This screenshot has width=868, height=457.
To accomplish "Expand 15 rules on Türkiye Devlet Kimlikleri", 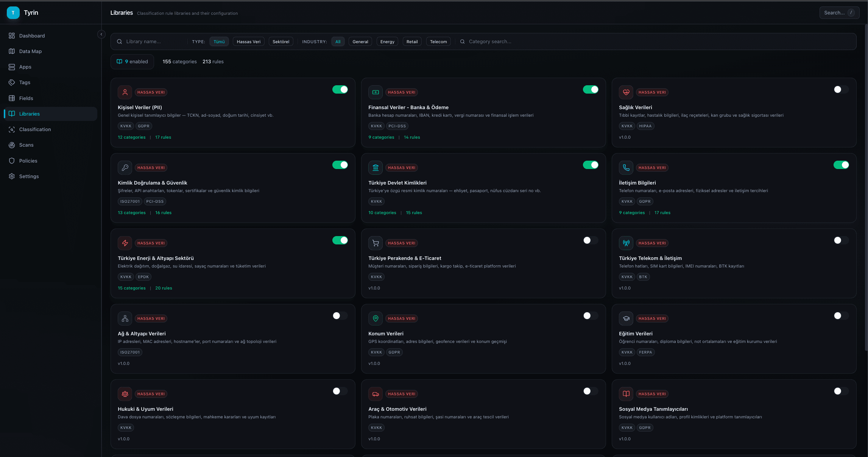I will tap(414, 213).
